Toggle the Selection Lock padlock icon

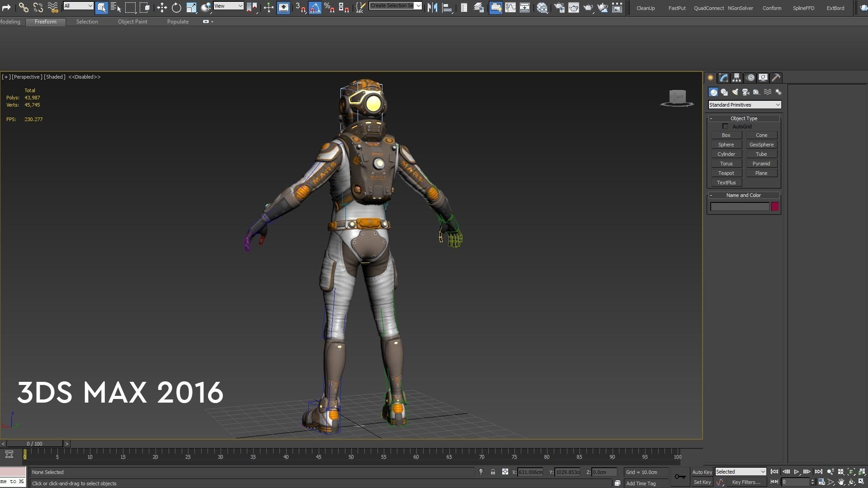point(493,472)
